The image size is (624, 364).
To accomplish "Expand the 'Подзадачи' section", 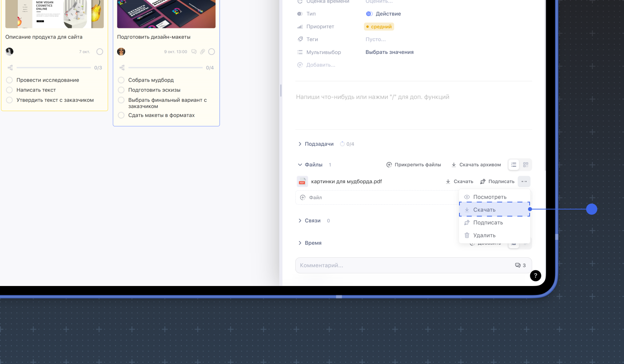I will pos(300,144).
